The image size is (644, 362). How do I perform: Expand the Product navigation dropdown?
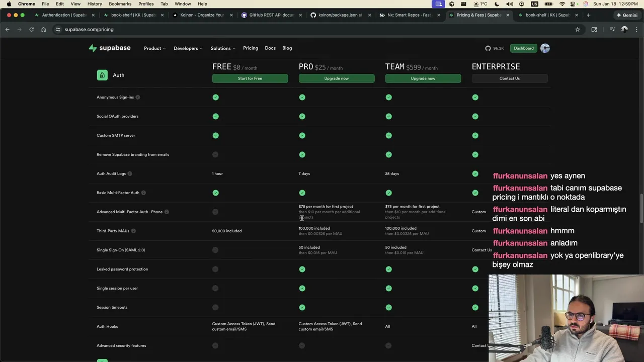point(154,48)
